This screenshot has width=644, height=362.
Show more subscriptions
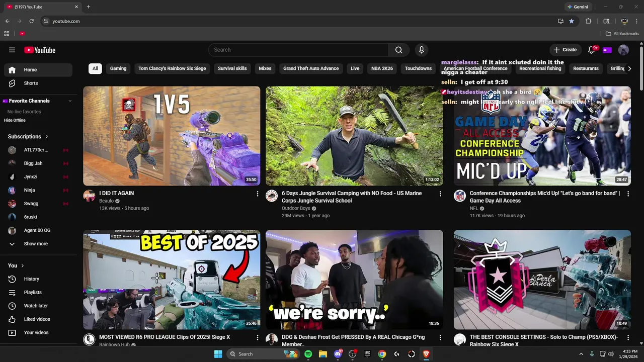[36, 244]
